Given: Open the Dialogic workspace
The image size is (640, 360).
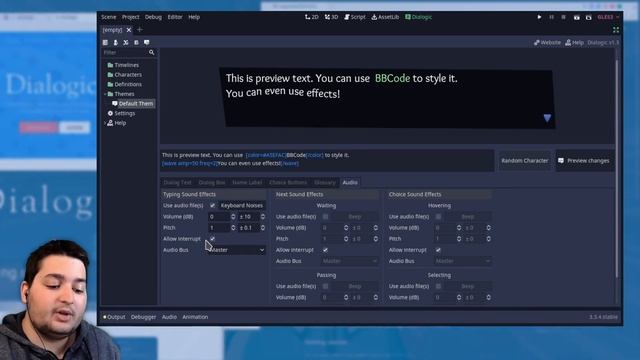Looking at the screenshot, I should pyautogui.click(x=418, y=17).
